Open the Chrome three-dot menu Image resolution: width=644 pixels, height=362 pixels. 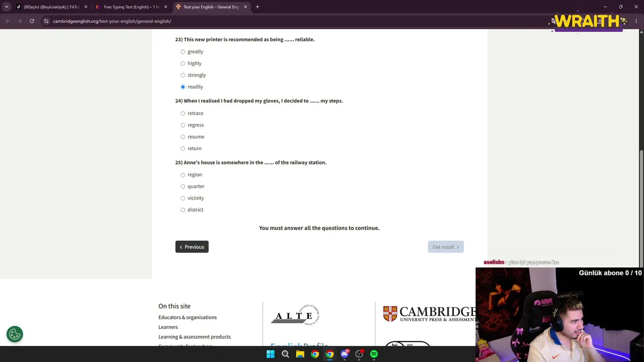tap(636, 21)
